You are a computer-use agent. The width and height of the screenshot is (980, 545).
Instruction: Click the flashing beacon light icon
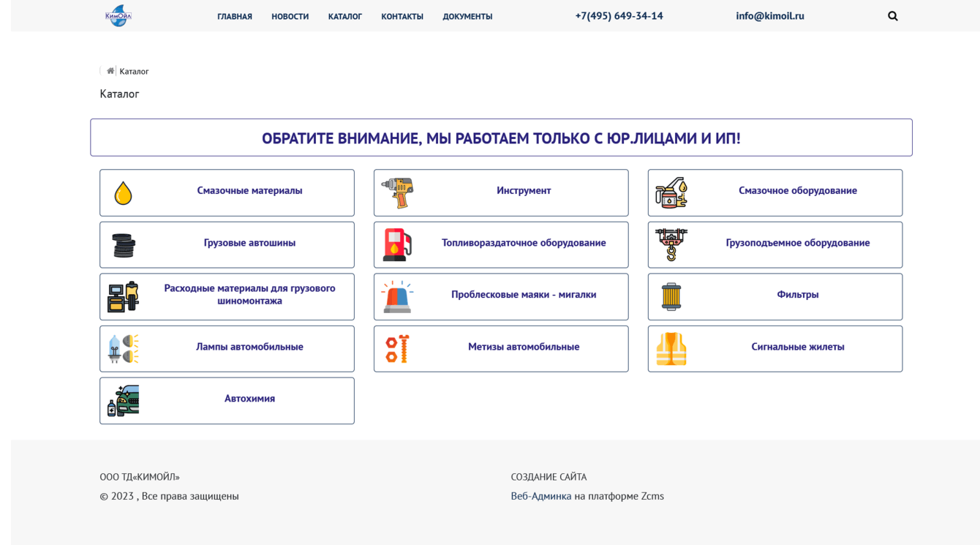click(398, 297)
